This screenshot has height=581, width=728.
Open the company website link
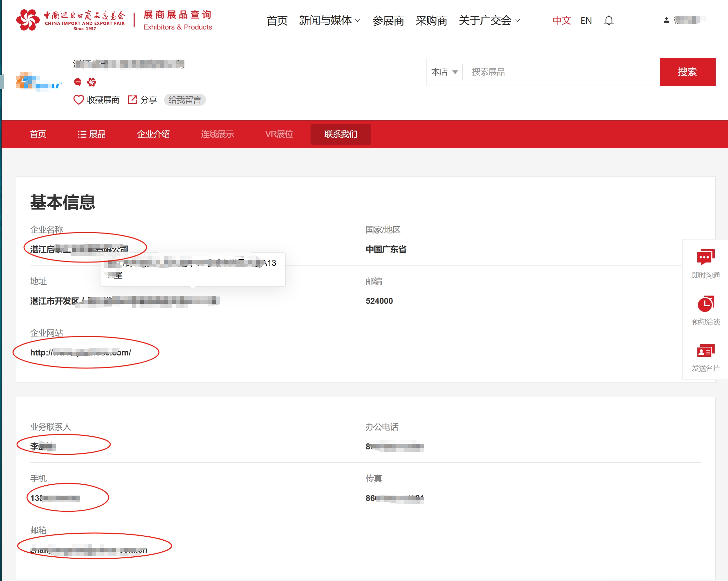(x=81, y=352)
